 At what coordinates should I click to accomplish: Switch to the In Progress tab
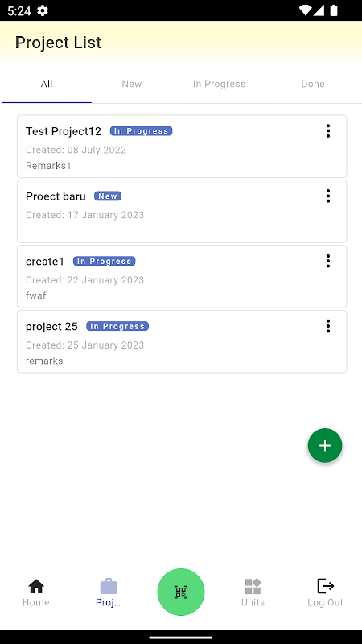[x=219, y=84]
